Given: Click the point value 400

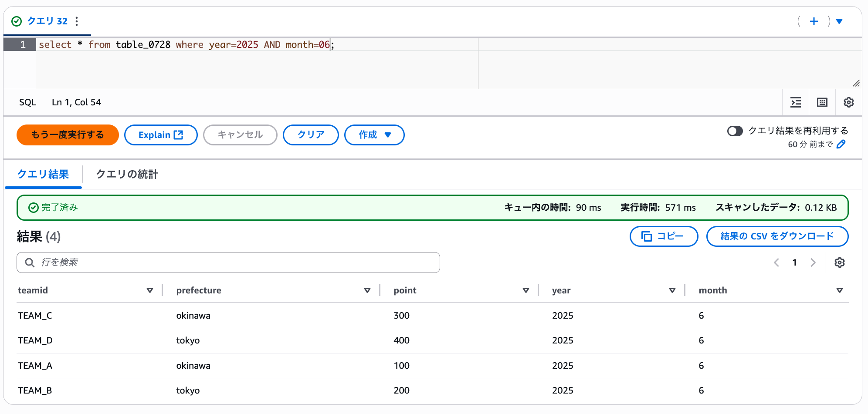Looking at the screenshot, I should (401, 340).
